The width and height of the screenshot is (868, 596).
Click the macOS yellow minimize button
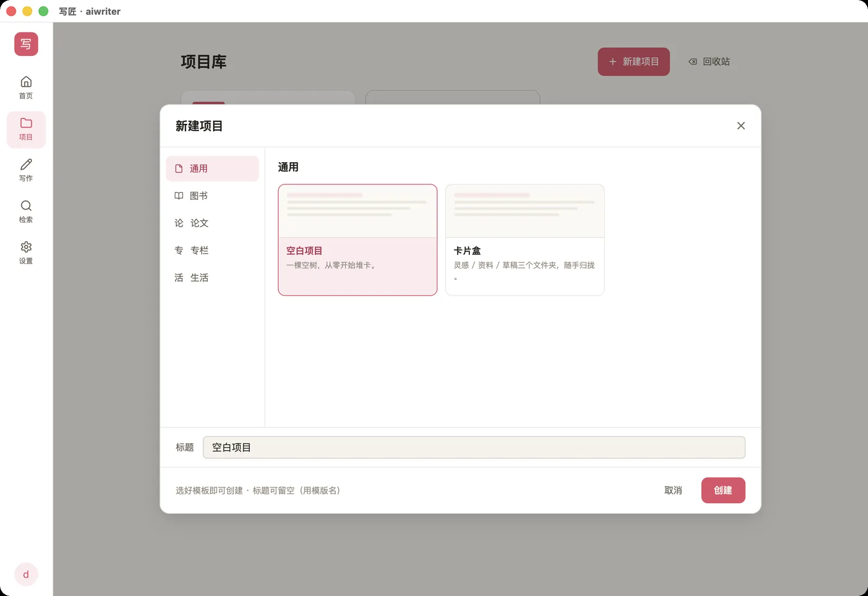tap(27, 11)
